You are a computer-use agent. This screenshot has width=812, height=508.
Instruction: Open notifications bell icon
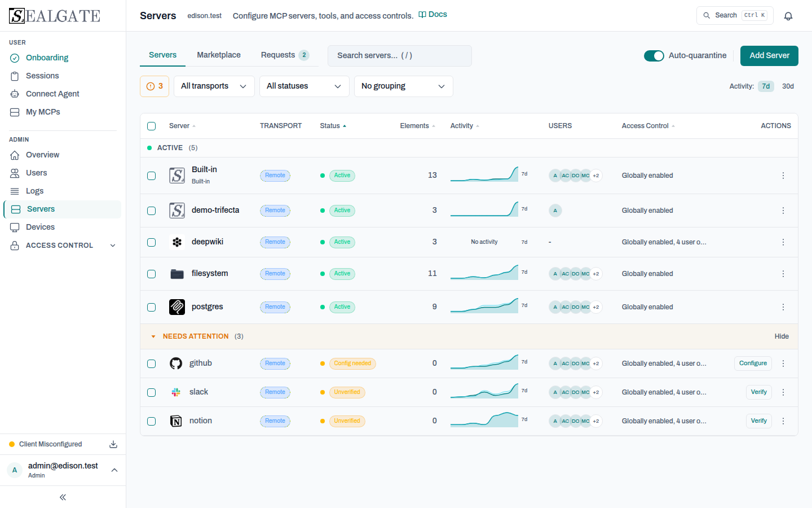pyautogui.click(x=788, y=16)
